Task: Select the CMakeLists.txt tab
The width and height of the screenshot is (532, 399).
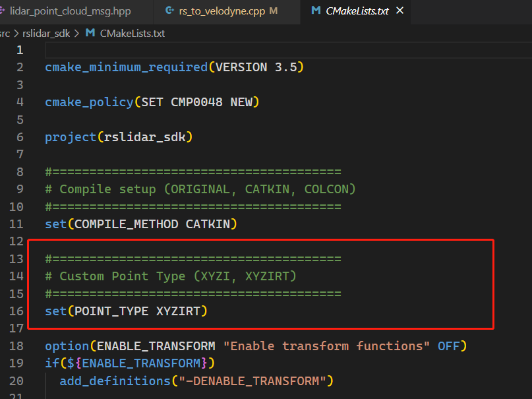Action: click(x=357, y=11)
